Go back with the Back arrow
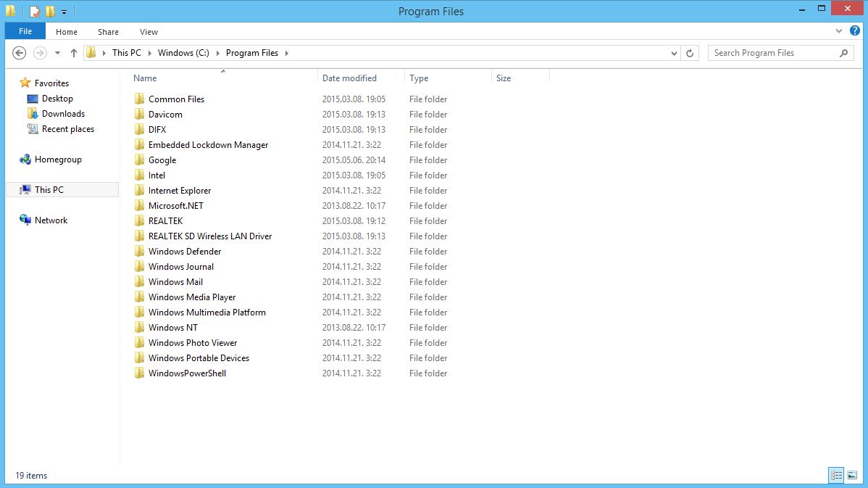Image resolution: width=868 pixels, height=488 pixels. (x=19, y=53)
